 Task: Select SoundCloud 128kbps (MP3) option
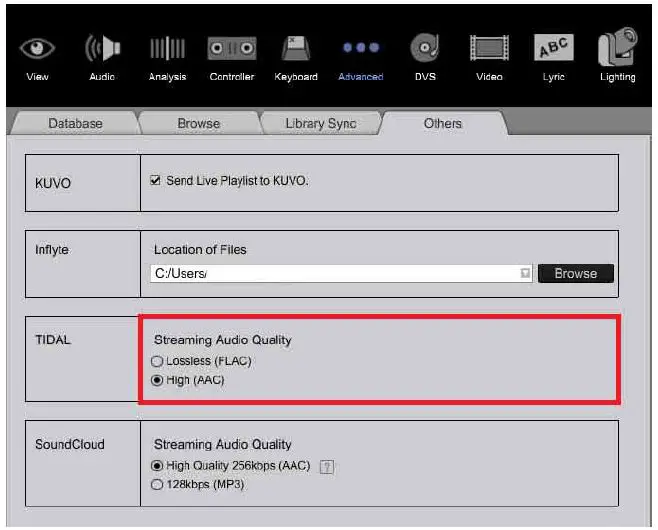pos(157,485)
